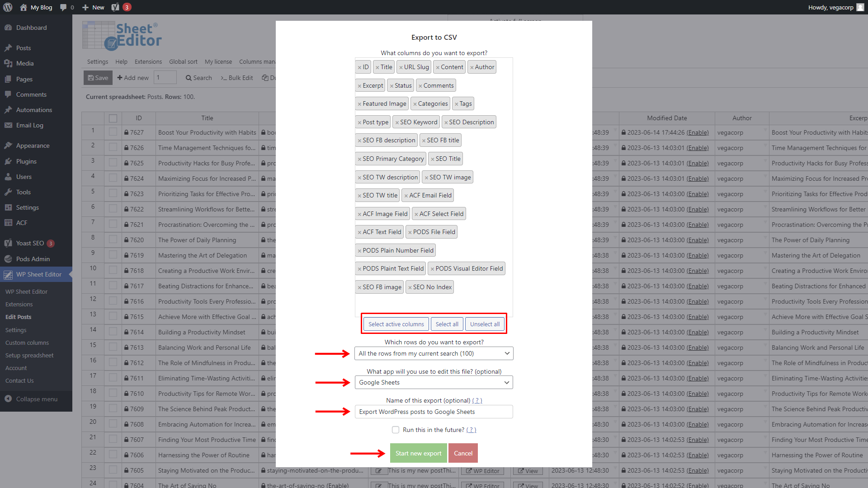Remove the Author column tag
868x488 pixels.
[x=473, y=67]
